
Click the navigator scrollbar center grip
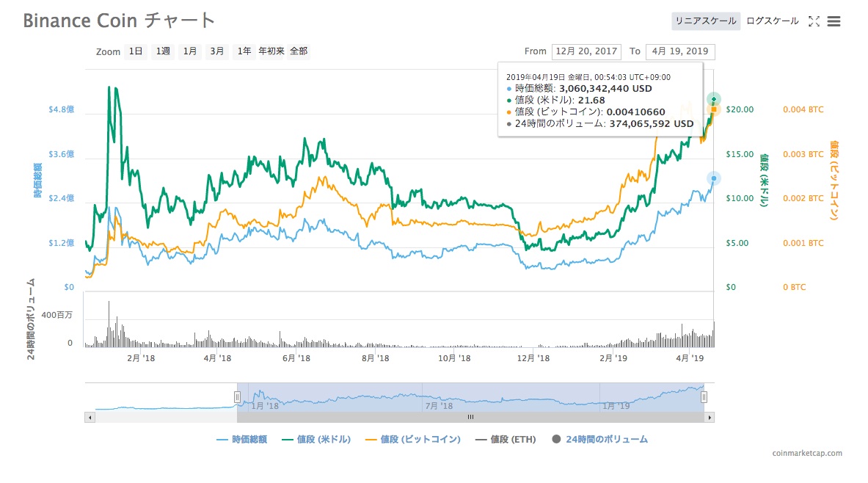pyautogui.click(x=470, y=417)
